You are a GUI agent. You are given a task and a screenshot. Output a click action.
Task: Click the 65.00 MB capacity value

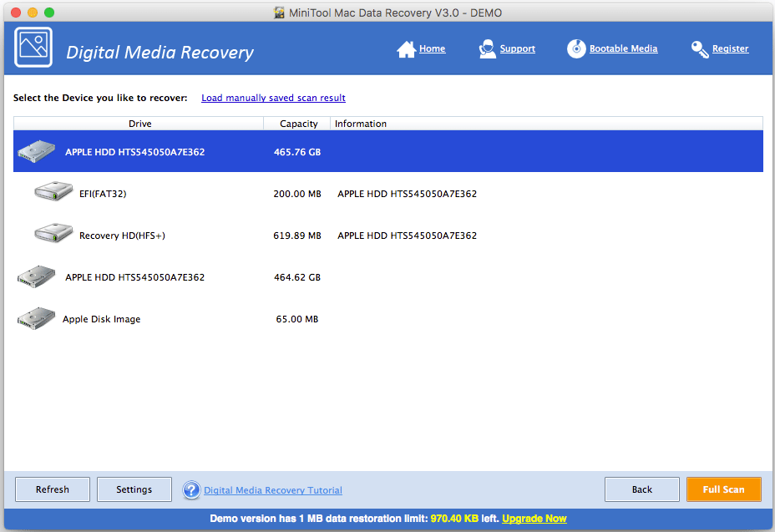point(297,319)
